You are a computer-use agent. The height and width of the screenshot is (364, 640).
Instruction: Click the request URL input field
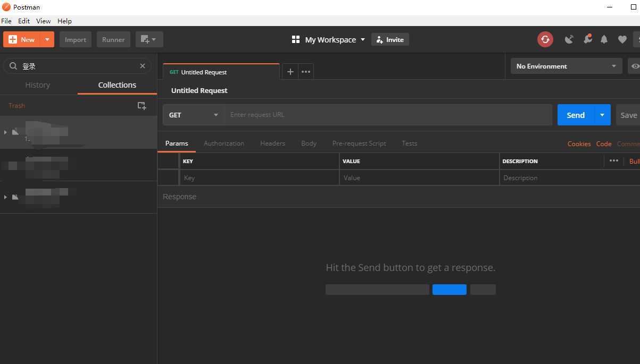pyautogui.click(x=388, y=115)
